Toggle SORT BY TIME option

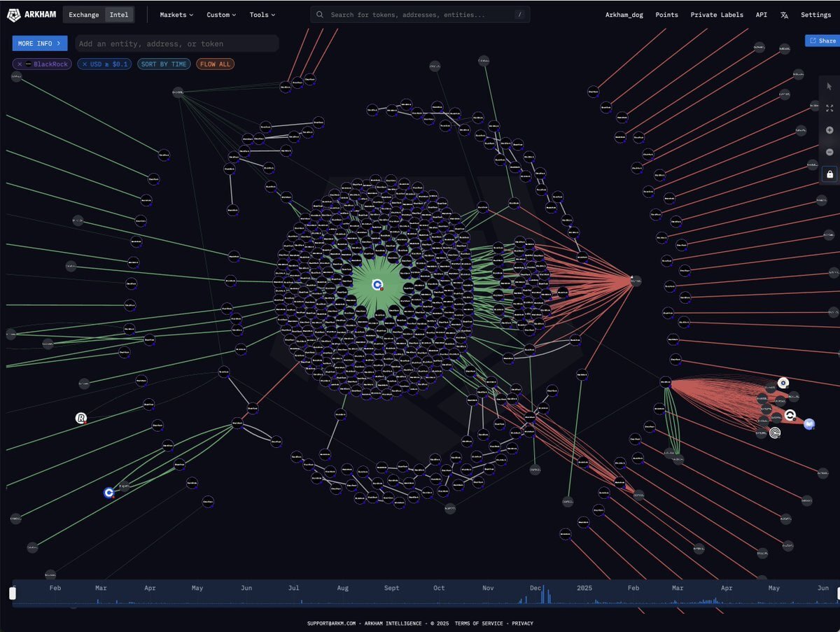click(164, 64)
